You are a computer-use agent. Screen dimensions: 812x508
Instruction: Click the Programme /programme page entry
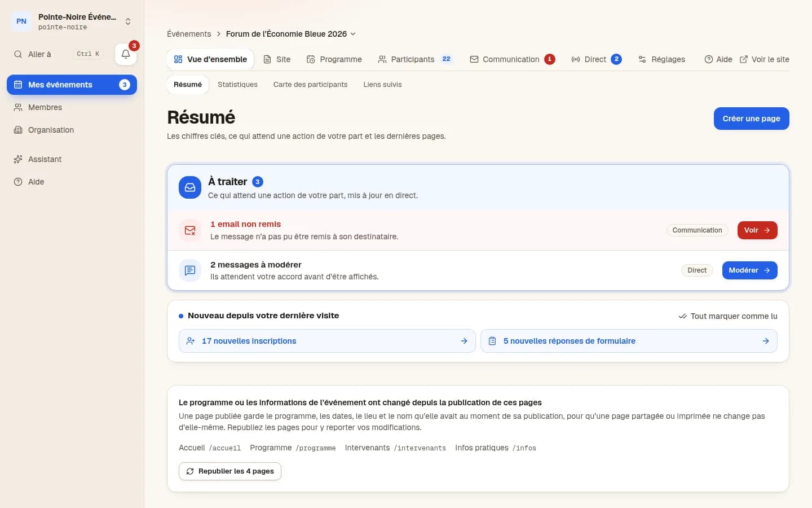(293, 448)
